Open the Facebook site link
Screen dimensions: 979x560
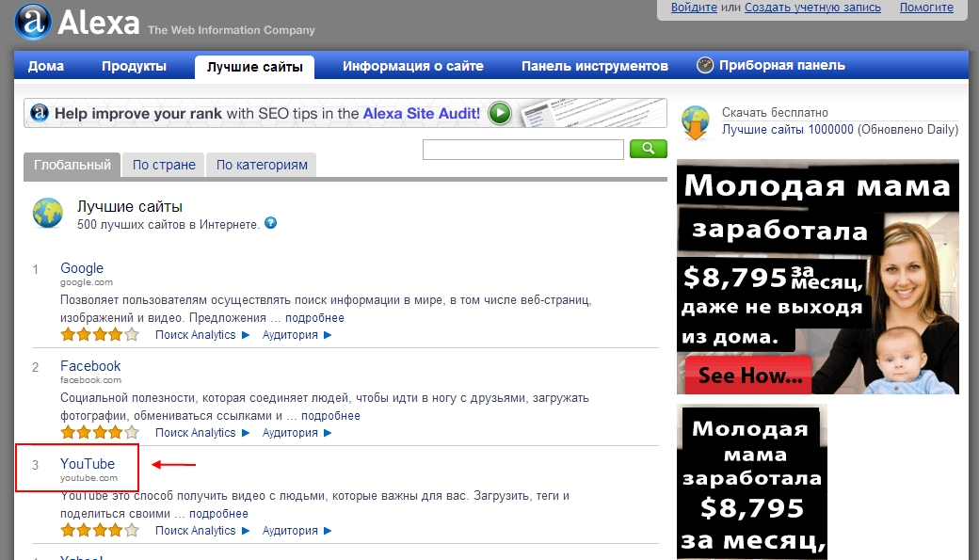pyautogui.click(x=90, y=366)
